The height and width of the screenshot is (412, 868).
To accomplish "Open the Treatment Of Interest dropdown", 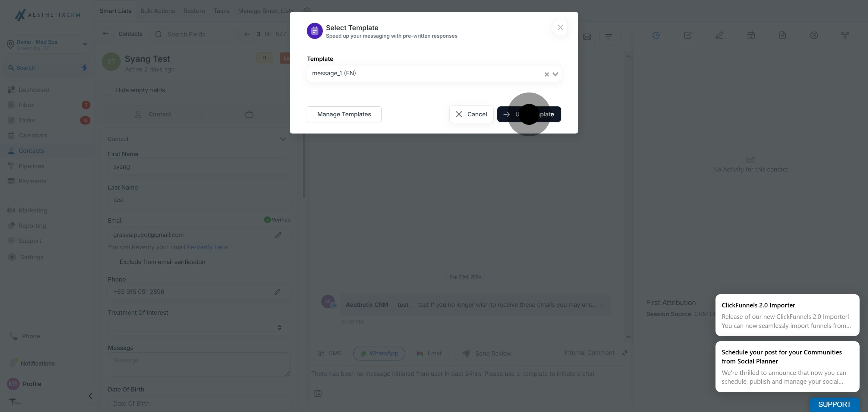I will click(199, 327).
